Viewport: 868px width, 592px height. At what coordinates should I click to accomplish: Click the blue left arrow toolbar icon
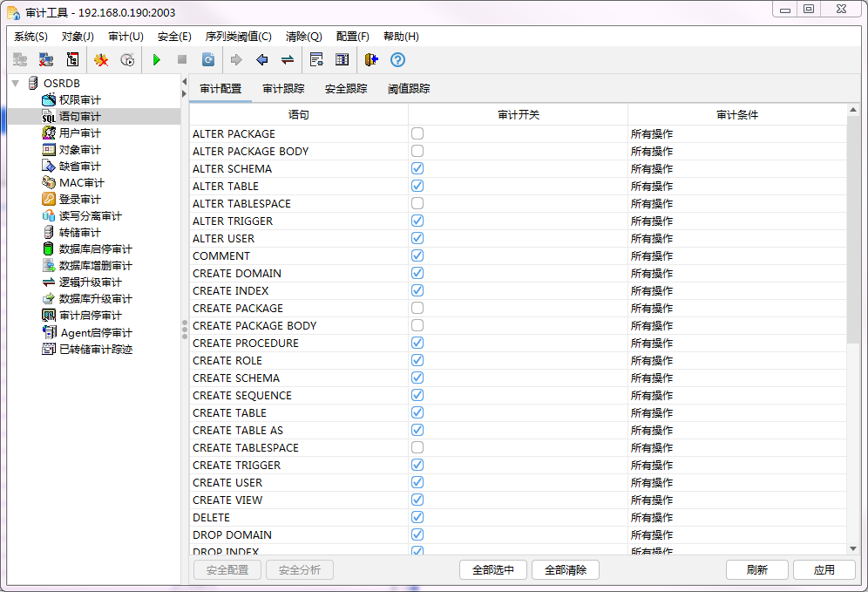[261, 60]
